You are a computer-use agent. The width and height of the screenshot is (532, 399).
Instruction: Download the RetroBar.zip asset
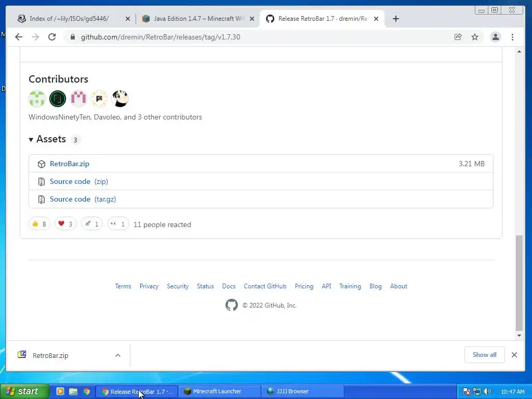[x=70, y=164]
